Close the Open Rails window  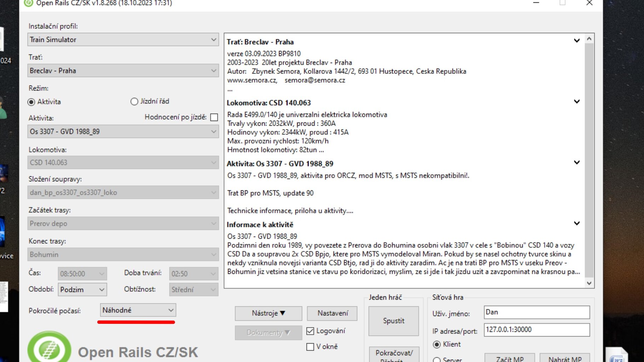(x=589, y=3)
